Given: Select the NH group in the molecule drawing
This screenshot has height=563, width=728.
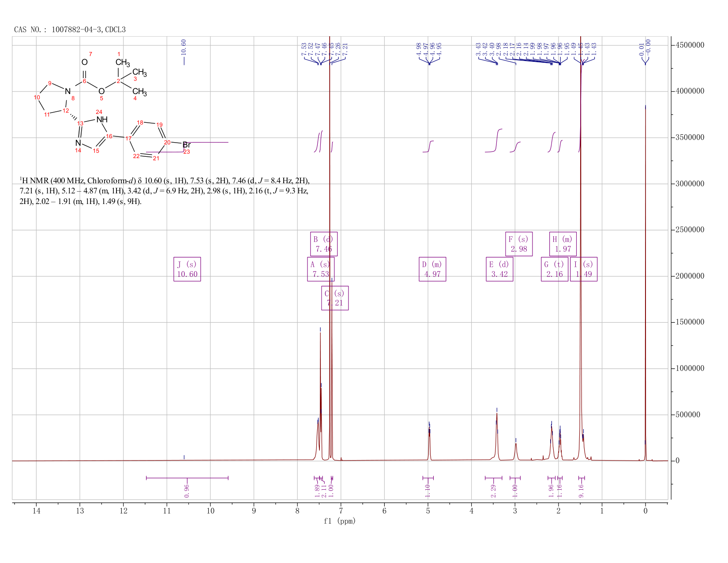Looking at the screenshot, I should click(x=102, y=120).
